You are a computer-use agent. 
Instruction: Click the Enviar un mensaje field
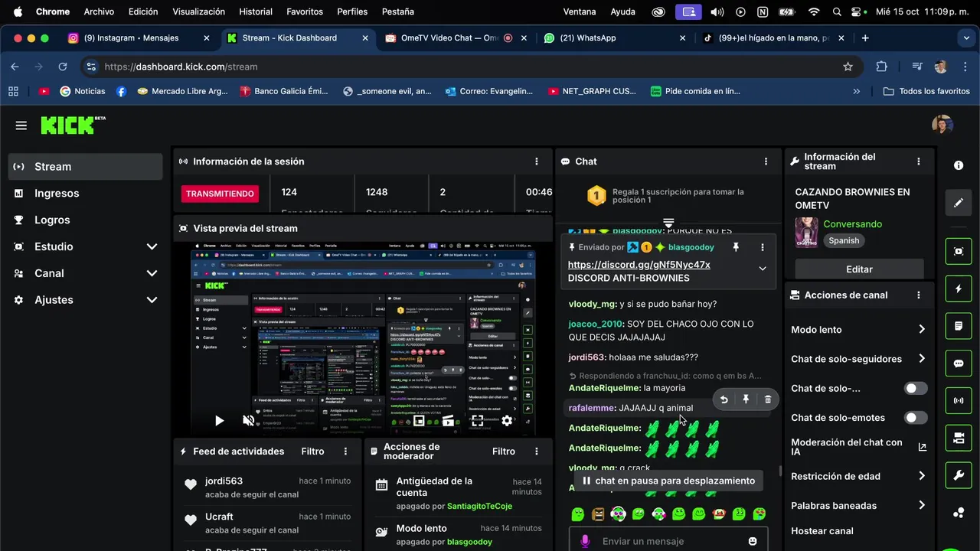[666, 541]
